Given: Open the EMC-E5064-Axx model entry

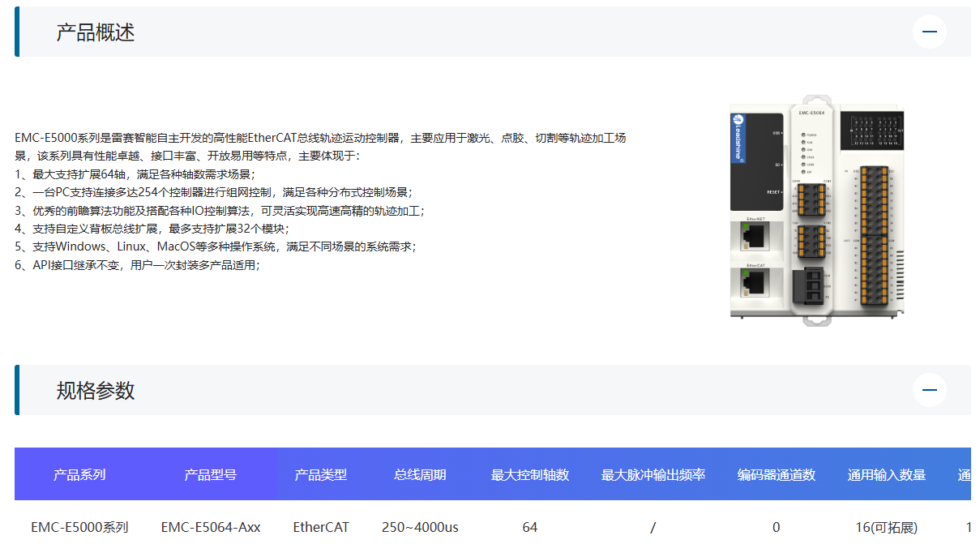Looking at the screenshot, I should (210, 527).
